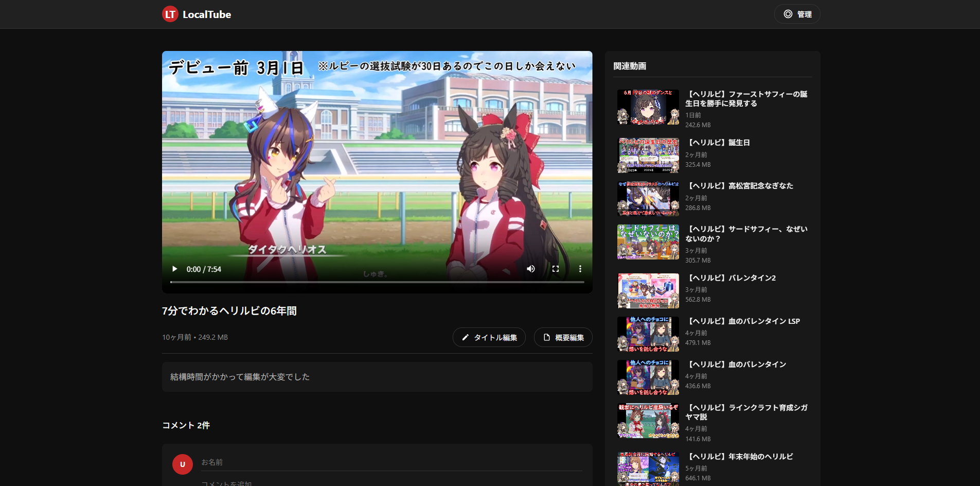Click the コメント 2件 heading

[x=186, y=425]
